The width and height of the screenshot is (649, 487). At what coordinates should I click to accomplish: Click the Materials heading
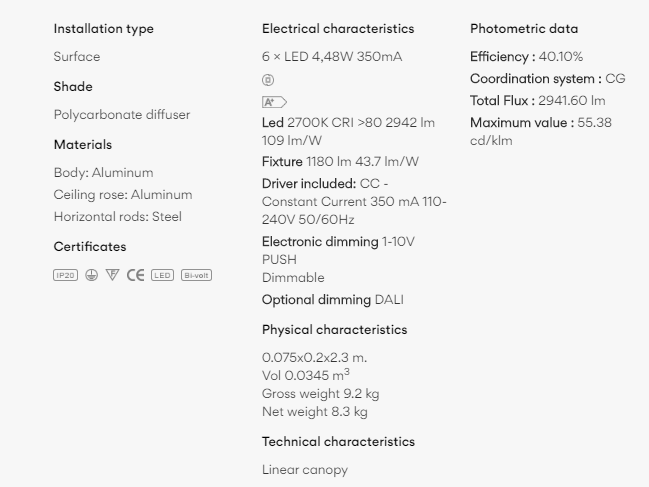pos(83,145)
